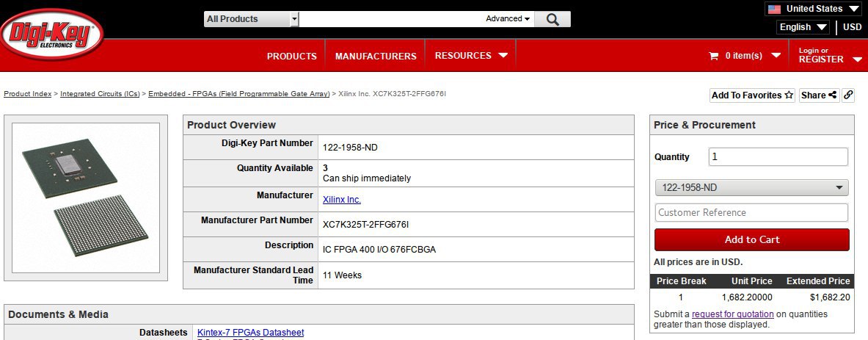The width and height of the screenshot is (868, 340).
Task: Open the 122-1958-ND part selector
Action: [751, 188]
